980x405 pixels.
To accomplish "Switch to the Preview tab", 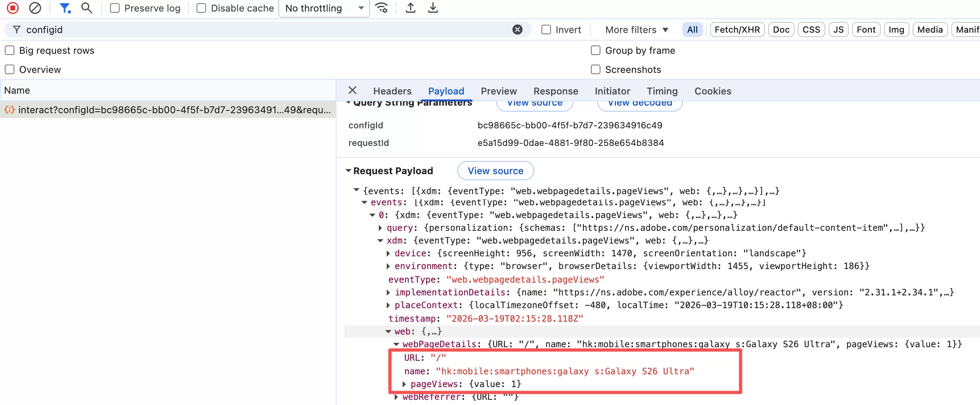I will pos(499,91).
